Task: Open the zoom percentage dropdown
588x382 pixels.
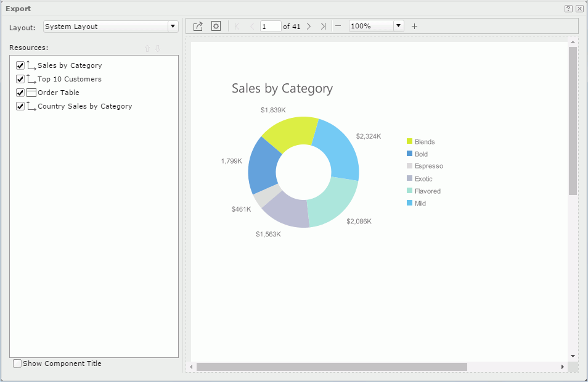Action: (x=398, y=26)
